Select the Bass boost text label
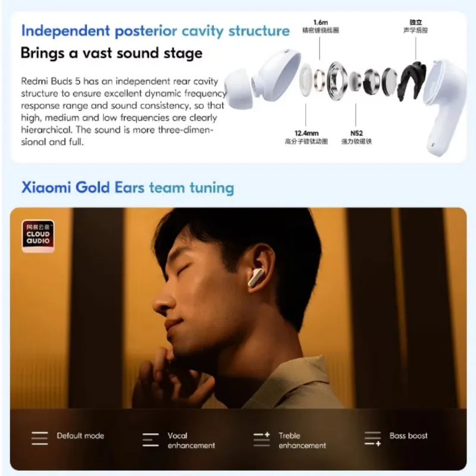Viewport: 476px width, 476px height. pyautogui.click(x=408, y=436)
